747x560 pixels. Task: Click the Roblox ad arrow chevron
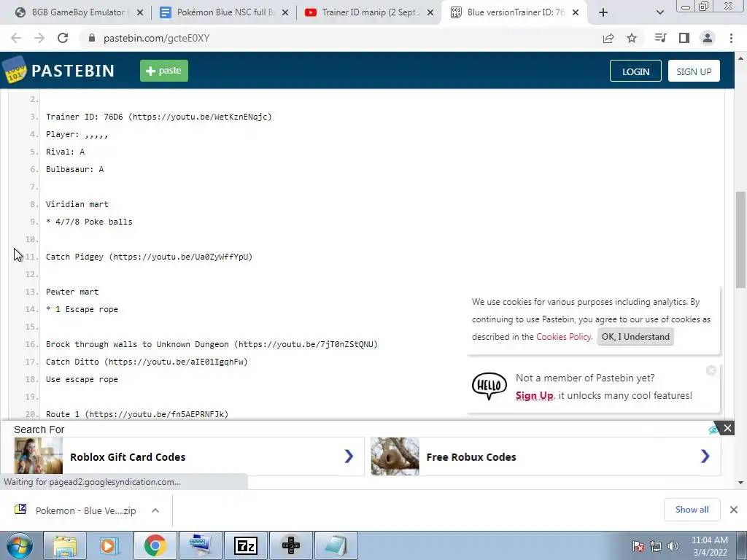(x=349, y=456)
